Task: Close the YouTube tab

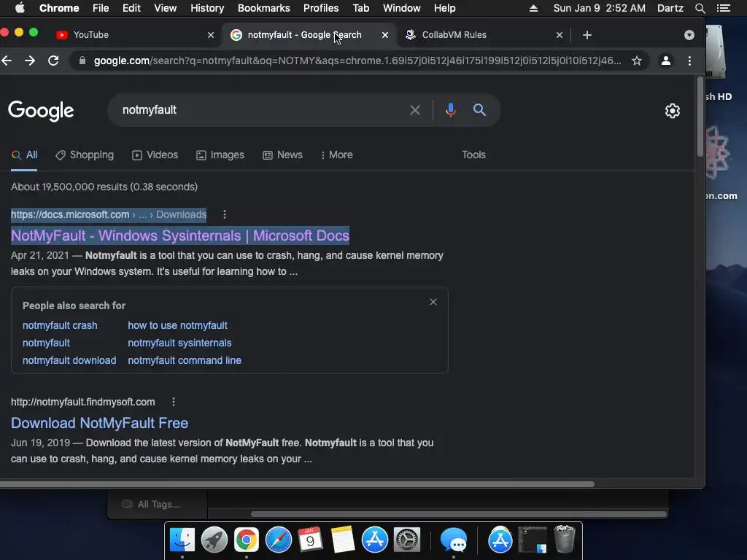Action: pyautogui.click(x=211, y=35)
